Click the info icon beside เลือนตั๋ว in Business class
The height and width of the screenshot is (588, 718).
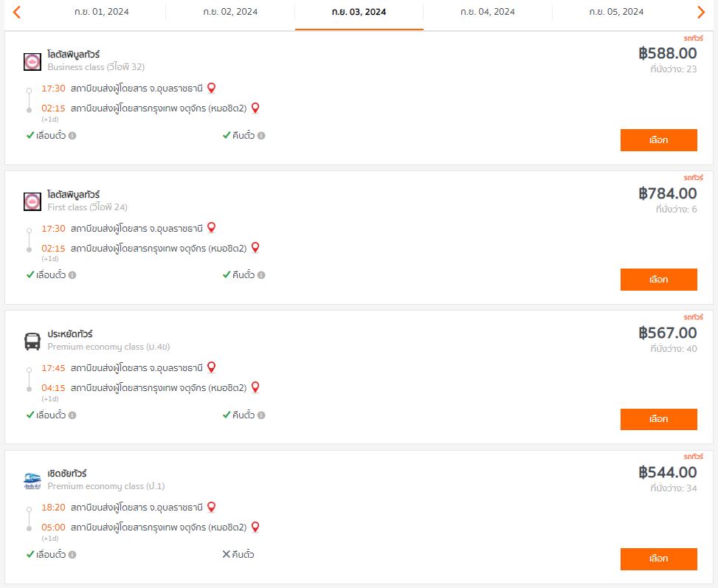[72, 136]
